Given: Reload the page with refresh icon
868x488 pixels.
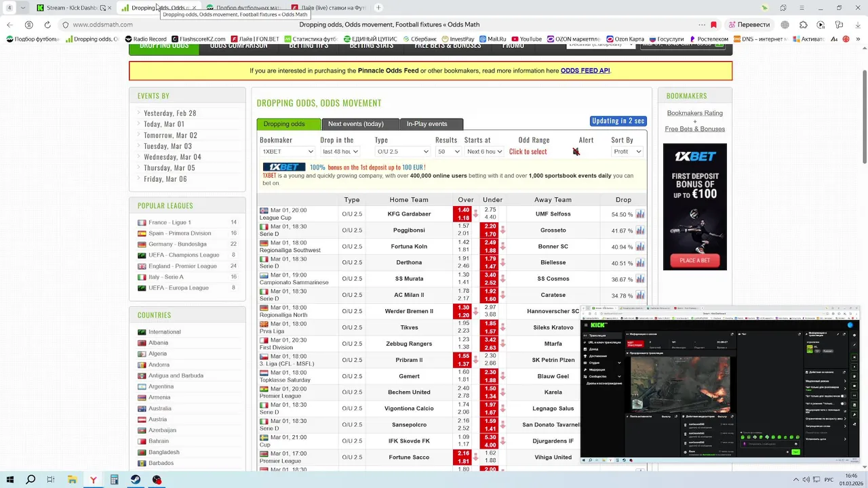Looking at the screenshot, I should pos(47,24).
